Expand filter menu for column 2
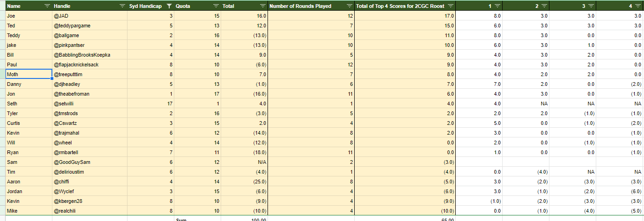The image size is (644, 221). pyautogui.click(x=544, y=6)
